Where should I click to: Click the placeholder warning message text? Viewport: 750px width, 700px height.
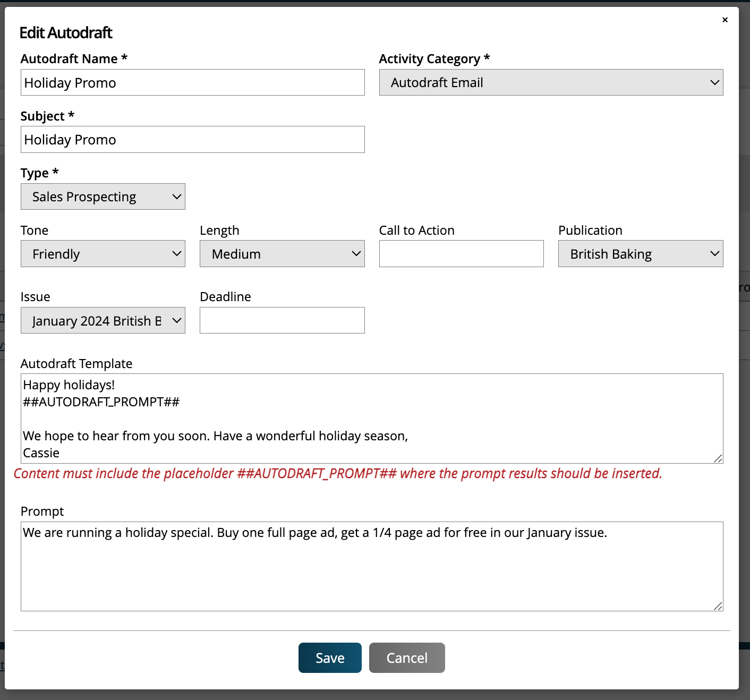coord(338,473)
